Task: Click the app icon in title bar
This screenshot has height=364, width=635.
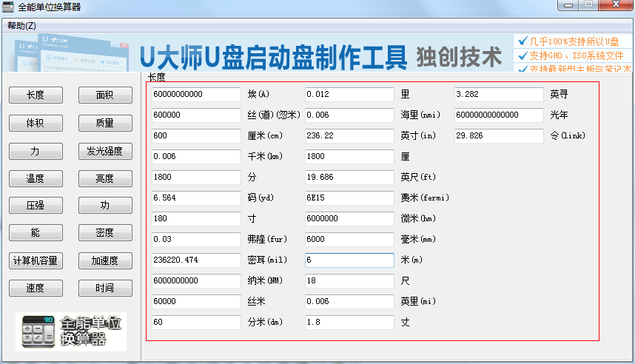Action: click(x=7, y=7)
